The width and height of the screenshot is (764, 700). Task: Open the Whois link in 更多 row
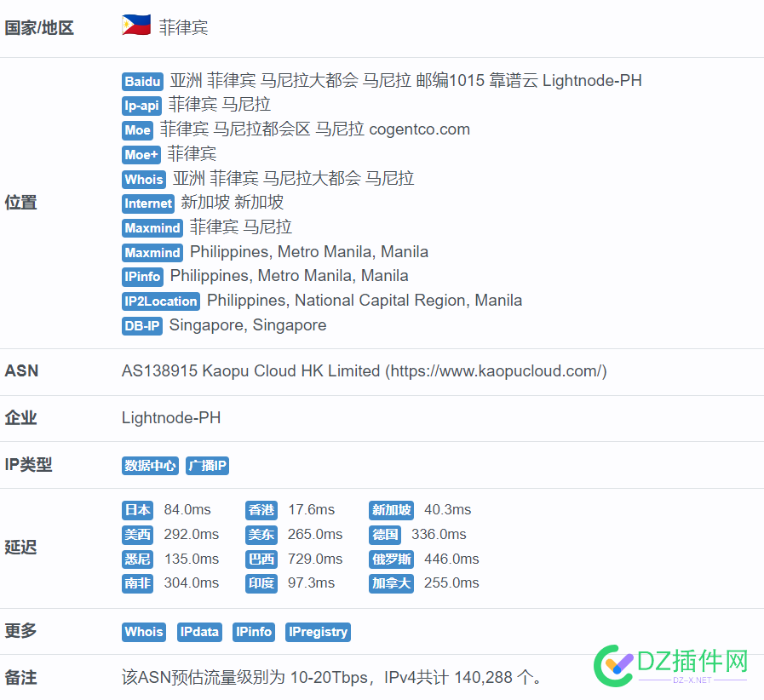pos(144,632)
